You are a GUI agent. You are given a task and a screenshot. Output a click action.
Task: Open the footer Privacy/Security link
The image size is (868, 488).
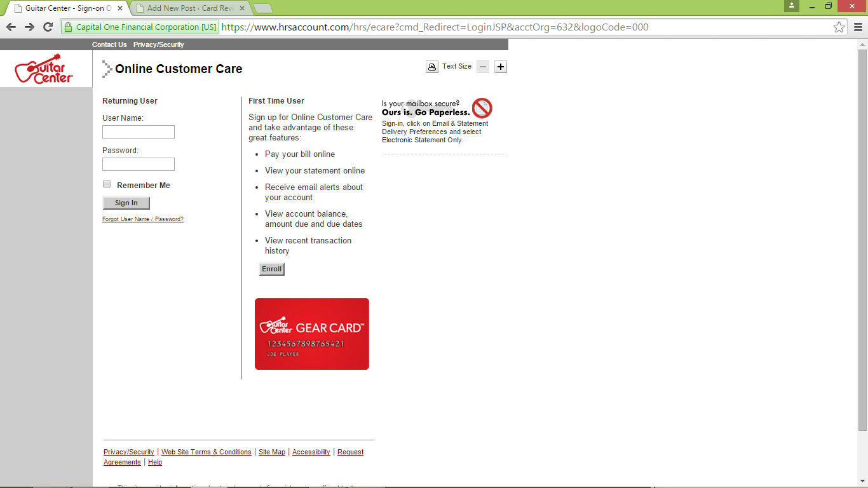click(129, 452)
